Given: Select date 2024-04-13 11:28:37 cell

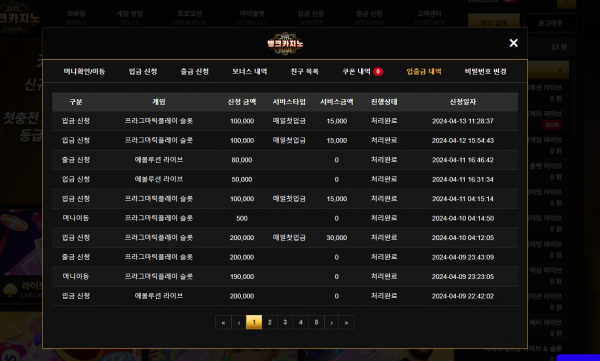Looking at the screenshot, I should 463,121.
